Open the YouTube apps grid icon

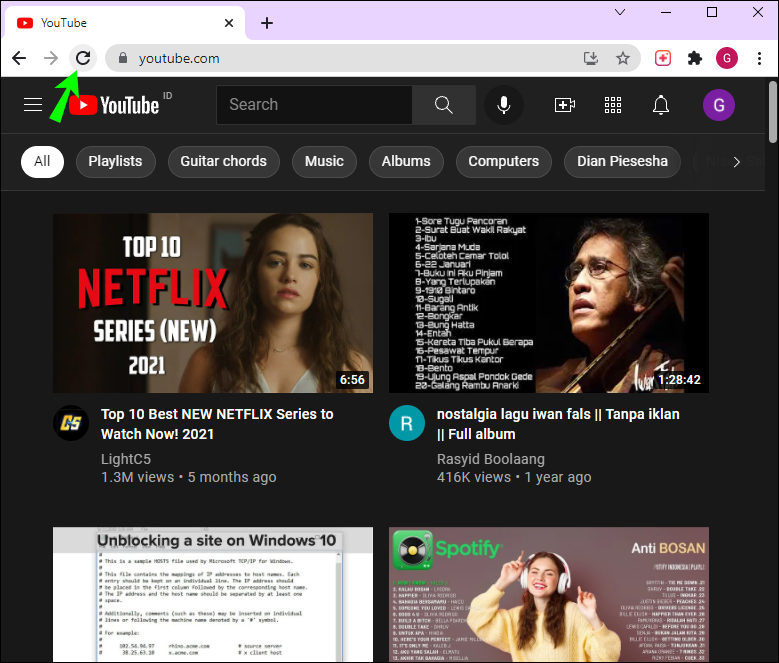coord(613,105)
